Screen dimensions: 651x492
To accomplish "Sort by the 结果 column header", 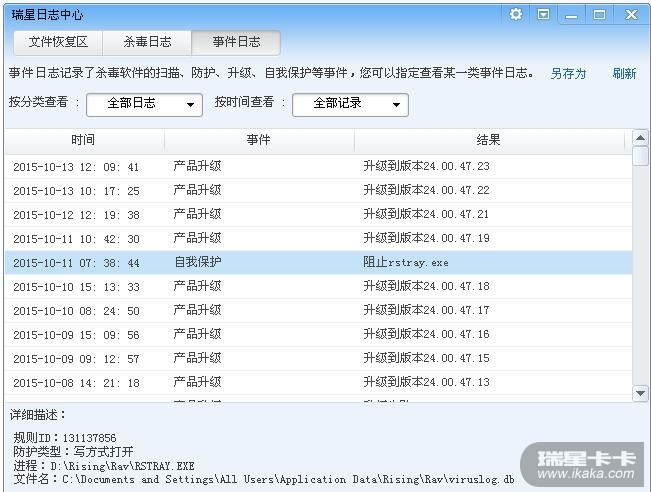I will click(x=489, y=140).
